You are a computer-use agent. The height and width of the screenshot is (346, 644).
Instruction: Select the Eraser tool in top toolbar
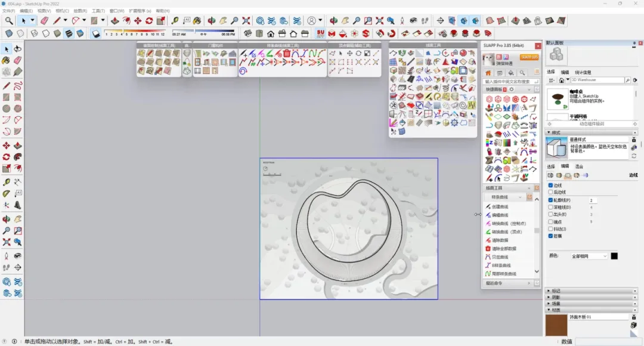click(x=44, y=21)
